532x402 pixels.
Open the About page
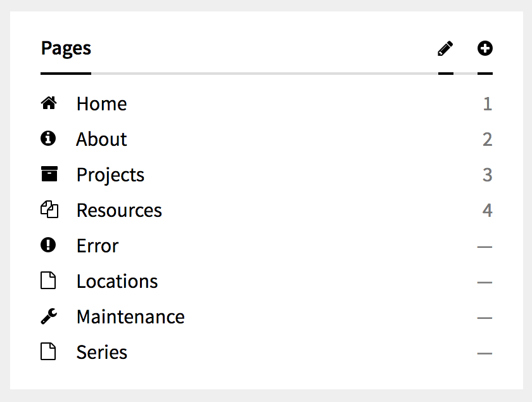pos(101,139)
